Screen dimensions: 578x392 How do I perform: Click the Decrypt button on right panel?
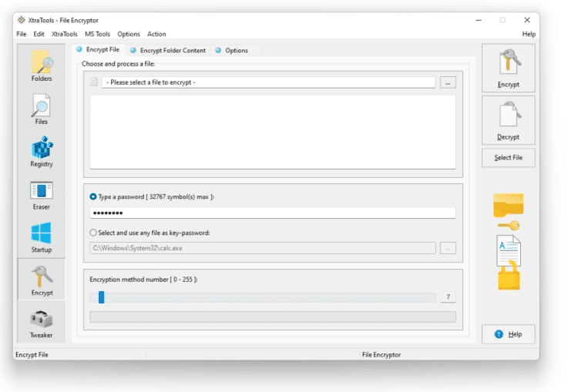click(508, 120)
